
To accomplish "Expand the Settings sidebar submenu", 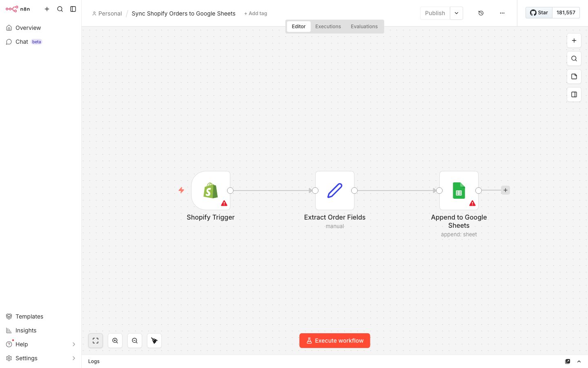I will pyautogui.click(x=74, y=358).
